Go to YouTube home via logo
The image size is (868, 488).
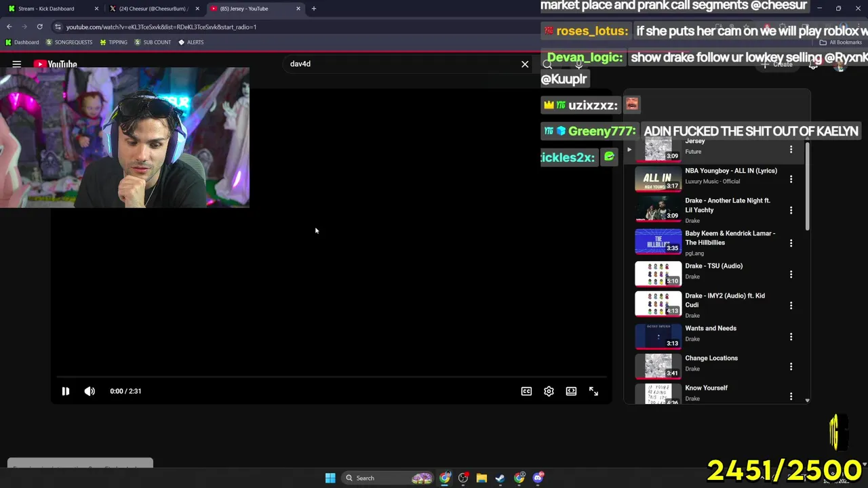coord(56,64)
